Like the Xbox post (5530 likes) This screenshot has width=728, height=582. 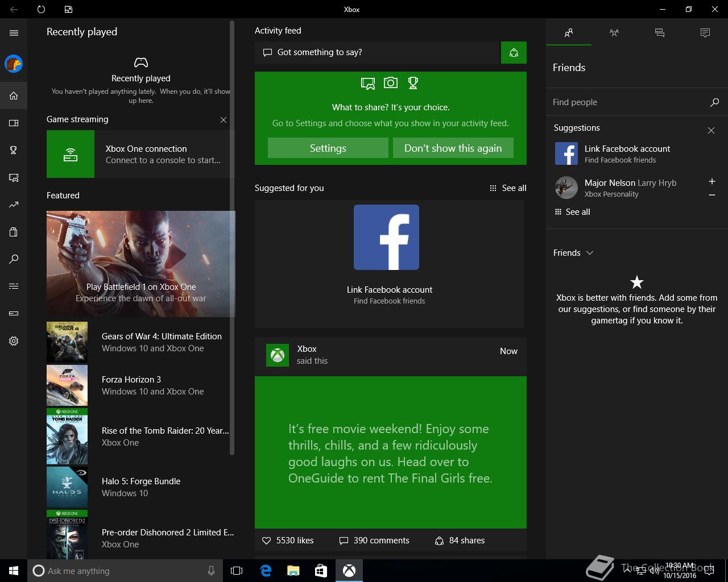(x=288, y=541)
